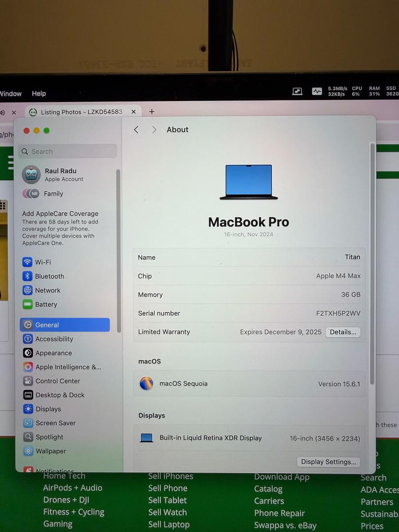The width and height of the screenshot is (399, 532).
Task: Open Battery settings in sidebar
Action: tap(46, 304)
